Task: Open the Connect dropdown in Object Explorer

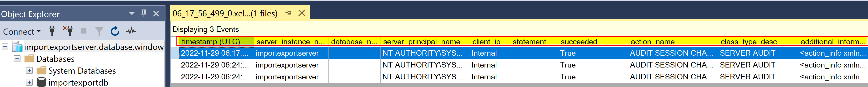Action: tap(22, 32)
